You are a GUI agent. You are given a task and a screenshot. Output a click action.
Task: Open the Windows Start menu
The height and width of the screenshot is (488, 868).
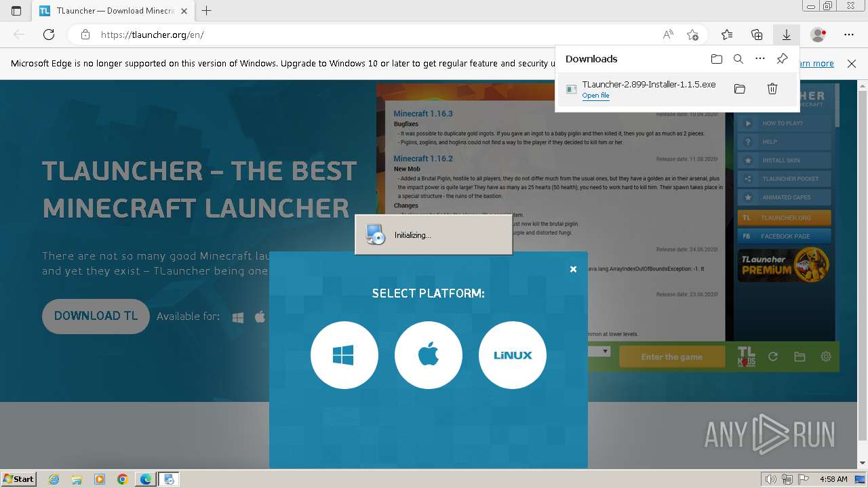coord(18,479)
